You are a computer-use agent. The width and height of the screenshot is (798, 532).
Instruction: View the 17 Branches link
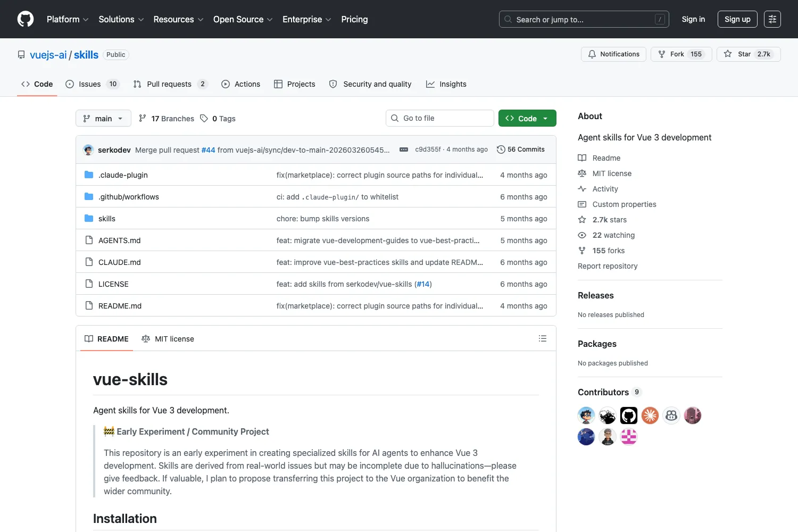coord(167,119)
